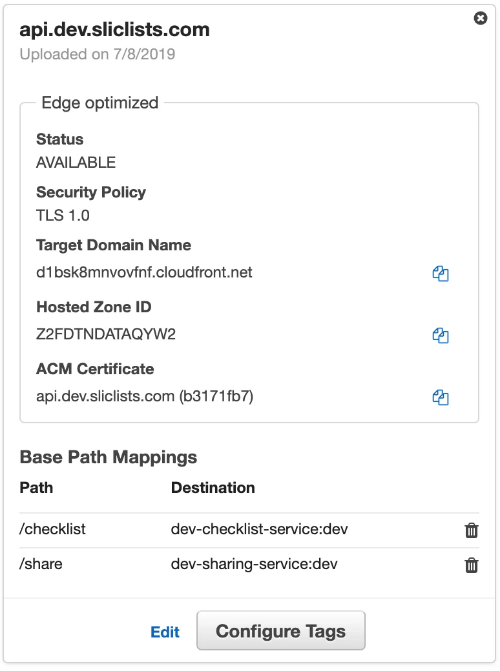Open the Configure Tags dialog

click(x=281, y=631)
